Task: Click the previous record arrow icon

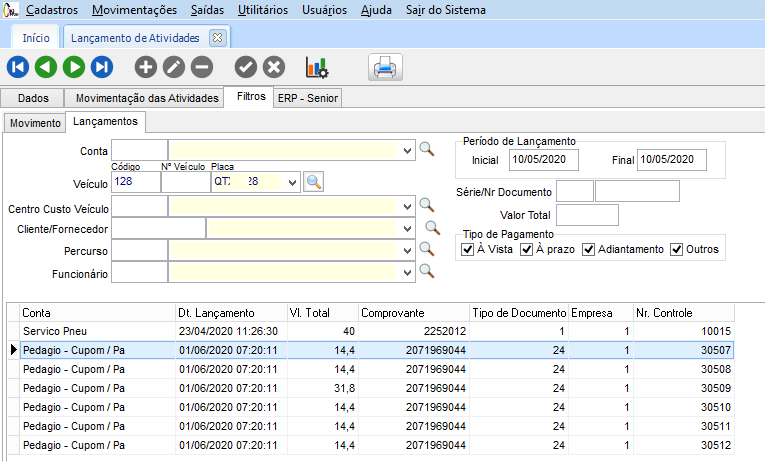Action: point(46,67)
